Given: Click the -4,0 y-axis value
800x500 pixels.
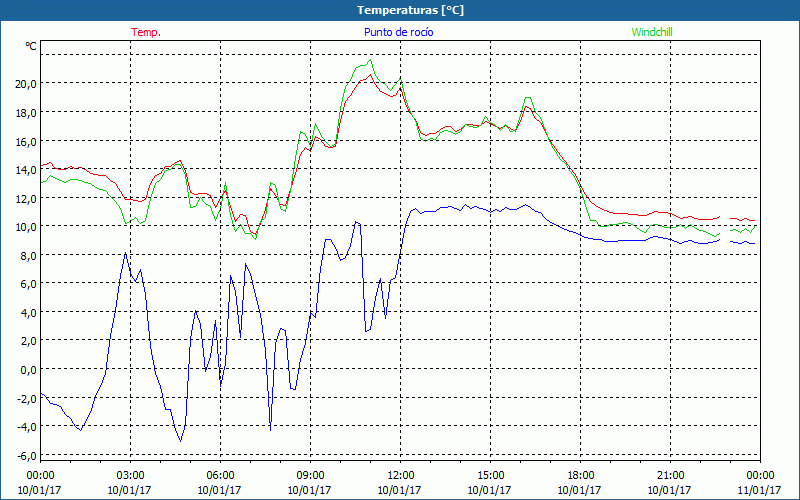Looking at the screenshot, I should 27,427.
